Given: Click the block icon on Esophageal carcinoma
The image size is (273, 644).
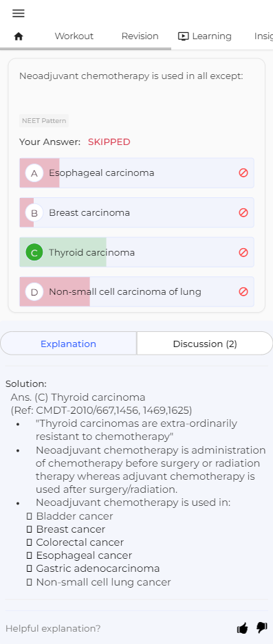Looking at the screenshot, I should tap(243, 173).
